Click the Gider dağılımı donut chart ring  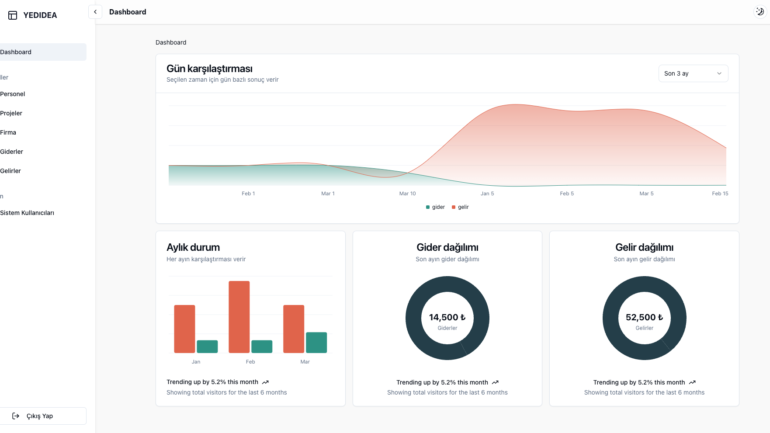click(447, 283)
